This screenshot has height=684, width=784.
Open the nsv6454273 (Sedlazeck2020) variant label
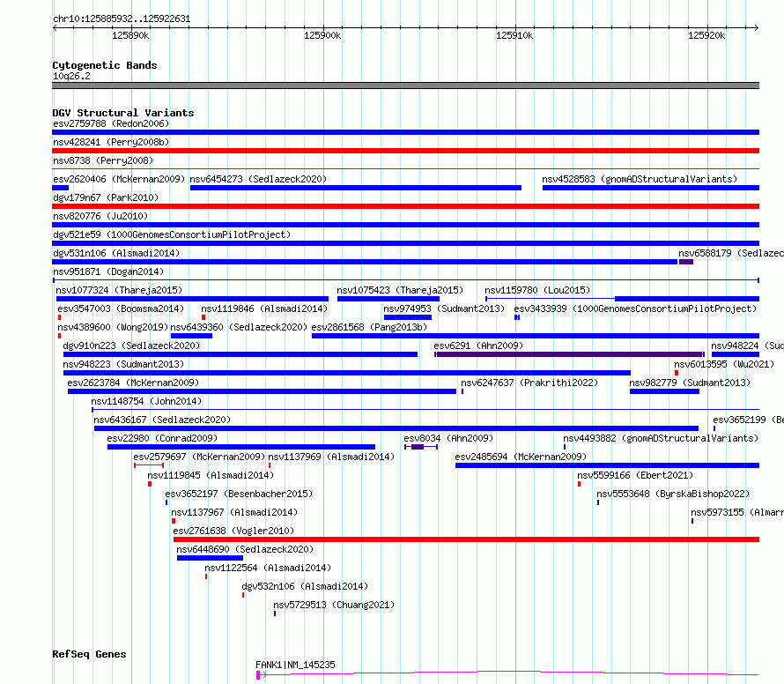coord(258,179)
